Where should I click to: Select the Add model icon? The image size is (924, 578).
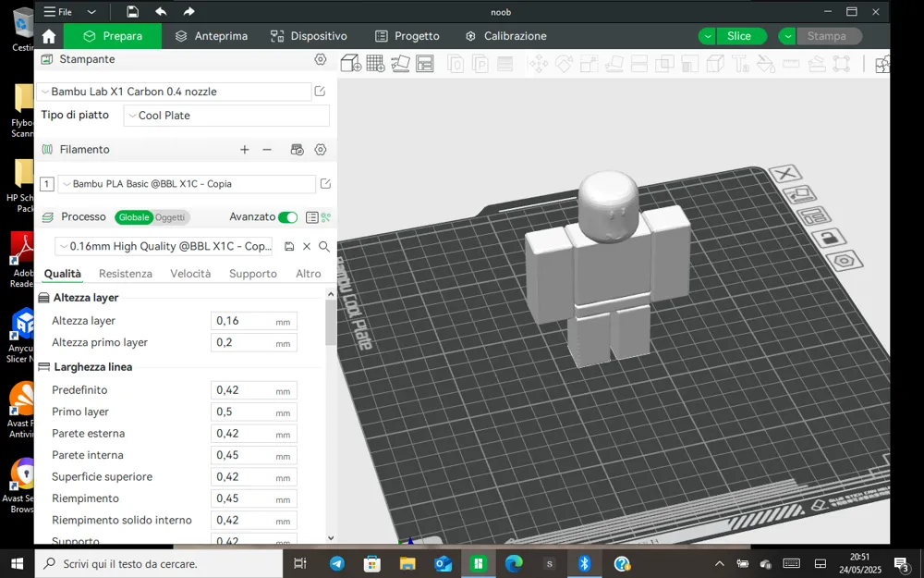pos(350,63)
